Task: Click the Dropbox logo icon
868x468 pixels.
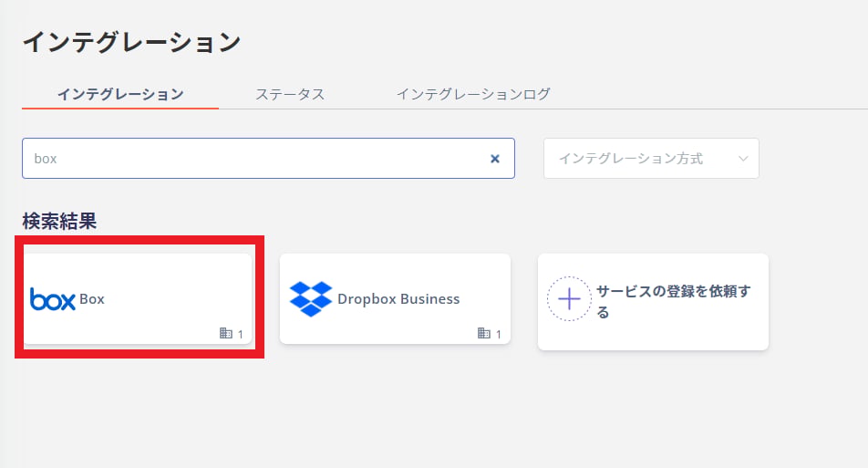Action: (311, 299)
